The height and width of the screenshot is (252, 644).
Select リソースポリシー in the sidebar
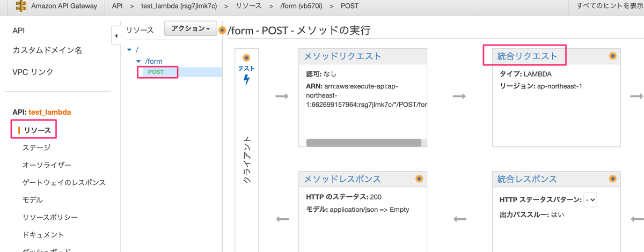pos(50,217)
